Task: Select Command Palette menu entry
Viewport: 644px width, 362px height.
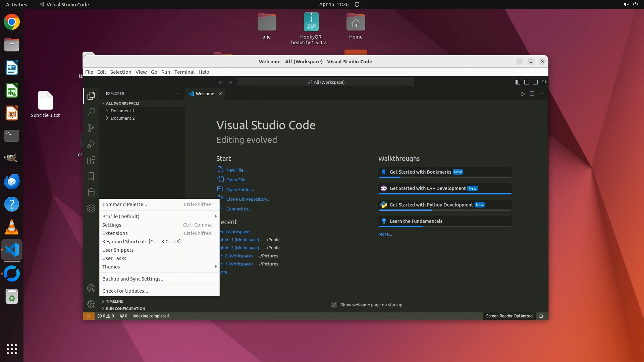Action: point(125,204)
